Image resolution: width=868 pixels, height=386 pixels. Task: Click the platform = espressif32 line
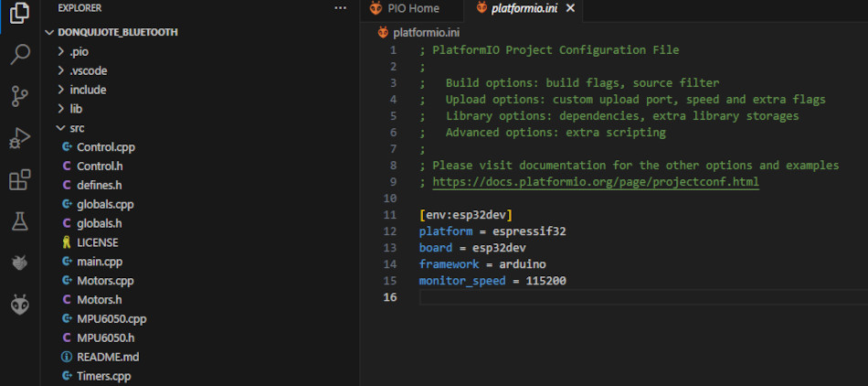[492, 231]
